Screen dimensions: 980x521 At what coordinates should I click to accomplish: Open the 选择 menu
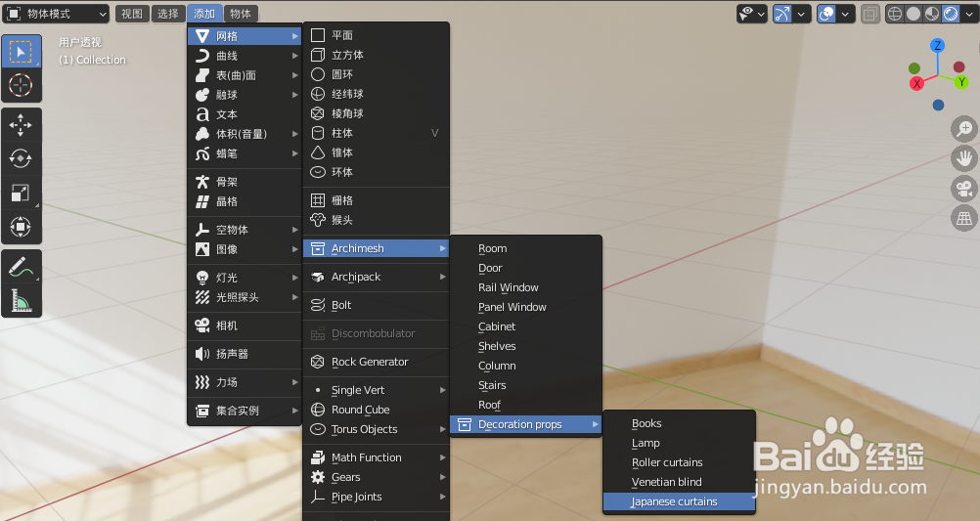[x=168, y=14]
